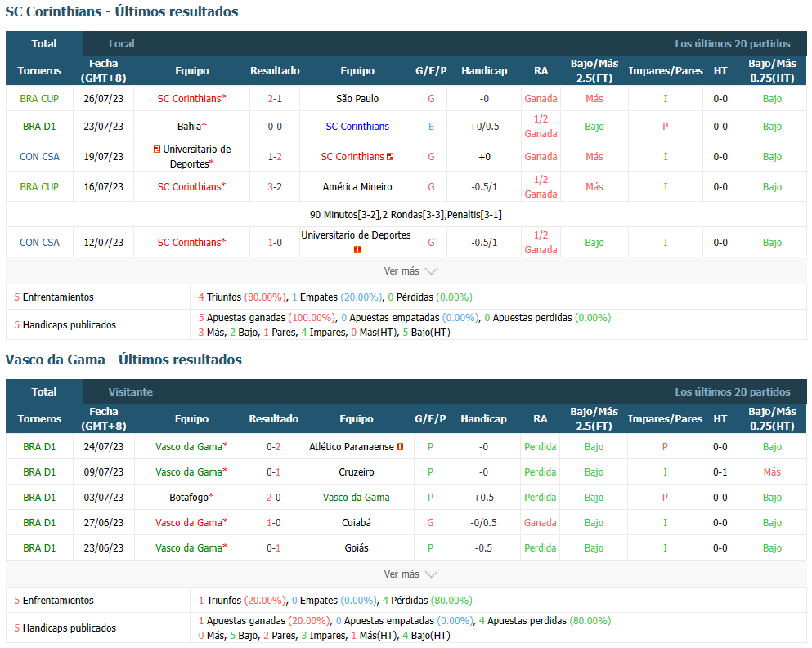Open Atlético Paranaense team link

[352, 447]
